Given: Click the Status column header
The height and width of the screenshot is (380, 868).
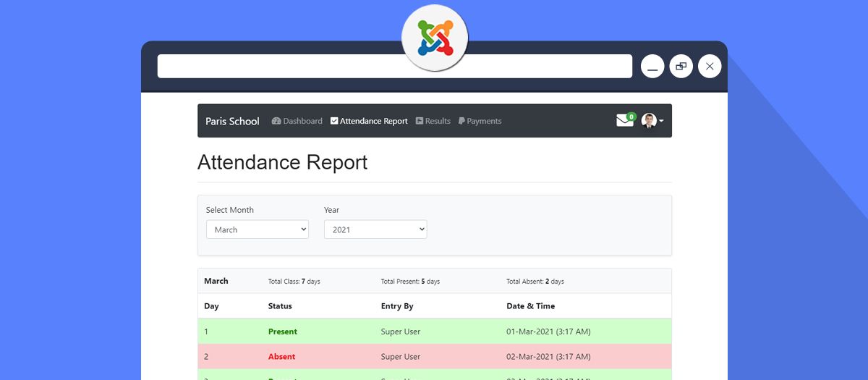Looking at the screenshot, I should (280, 306).
